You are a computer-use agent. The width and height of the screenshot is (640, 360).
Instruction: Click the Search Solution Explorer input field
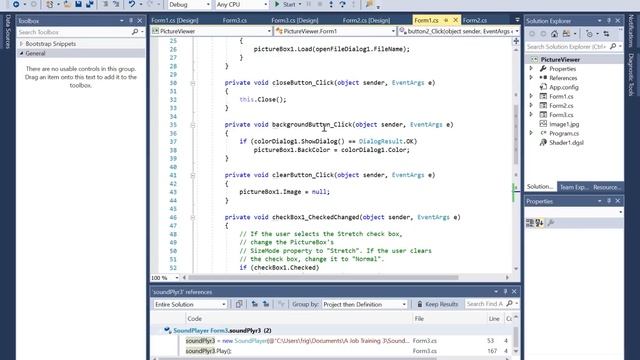coord(567,47)
